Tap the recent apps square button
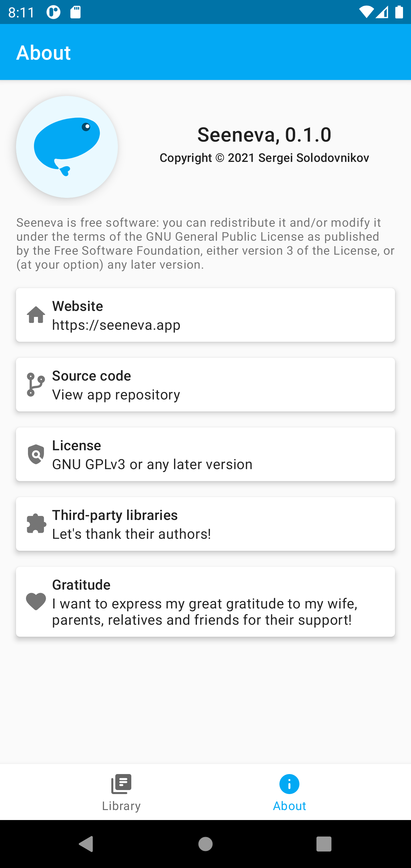The width and height of the screenshot is (411, 868). 324,844
